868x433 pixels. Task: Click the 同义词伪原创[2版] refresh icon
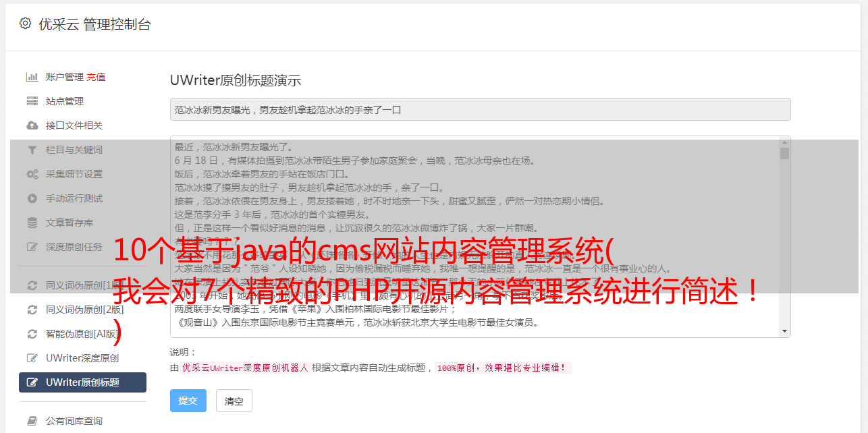tap(32, 310)
